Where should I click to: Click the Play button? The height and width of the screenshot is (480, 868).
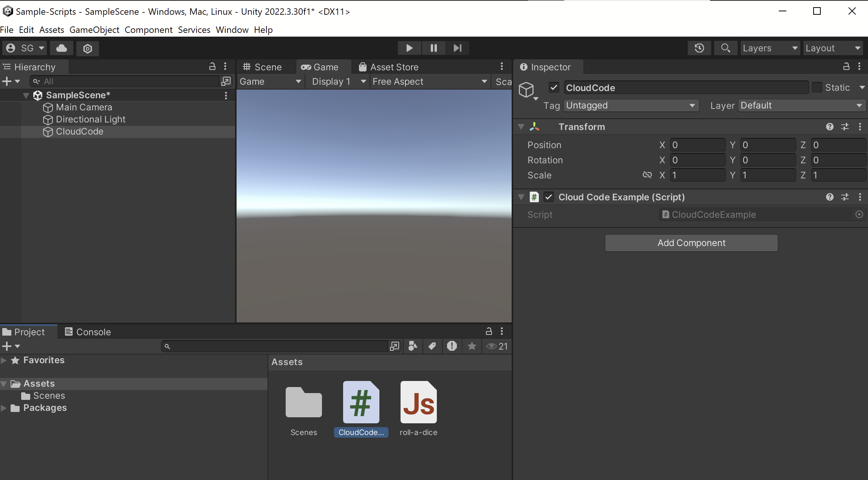[409, 48]
